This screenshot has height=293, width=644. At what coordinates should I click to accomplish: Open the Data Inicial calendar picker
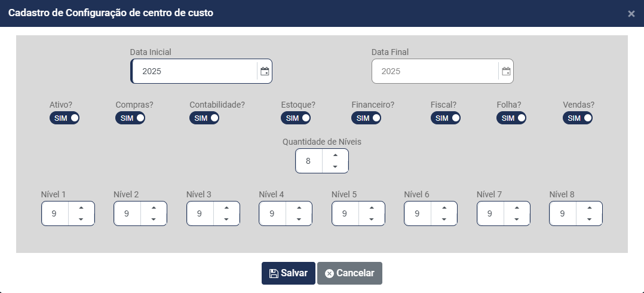(x=265, y=71)
